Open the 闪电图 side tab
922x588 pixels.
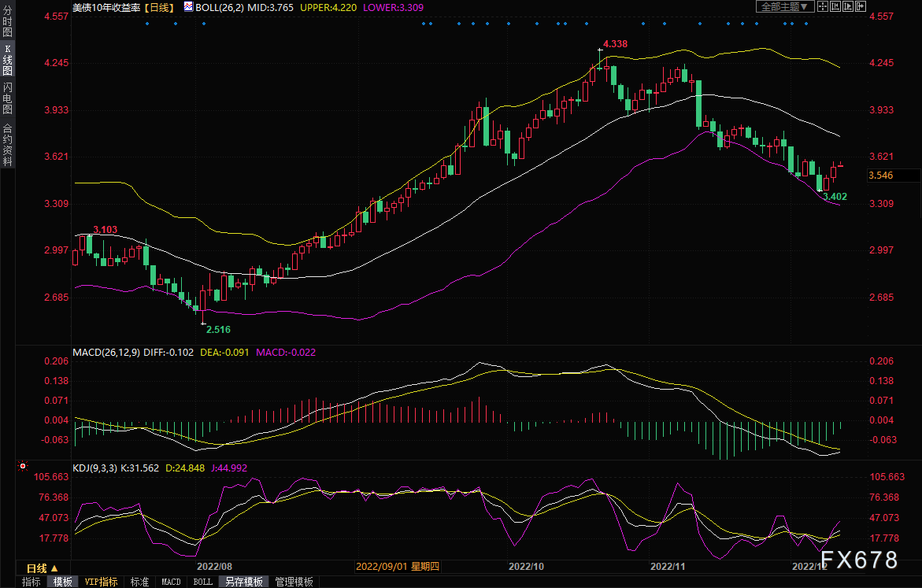coord(7,99)
